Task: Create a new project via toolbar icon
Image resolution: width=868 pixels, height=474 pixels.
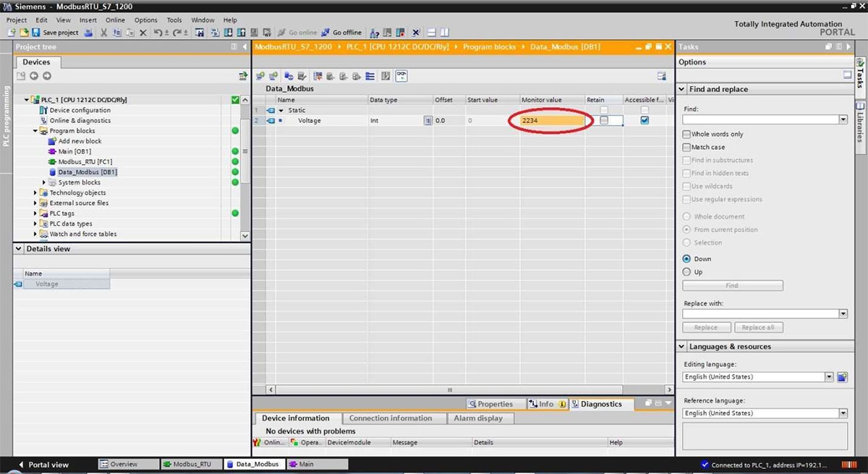Action: [12, 33]
